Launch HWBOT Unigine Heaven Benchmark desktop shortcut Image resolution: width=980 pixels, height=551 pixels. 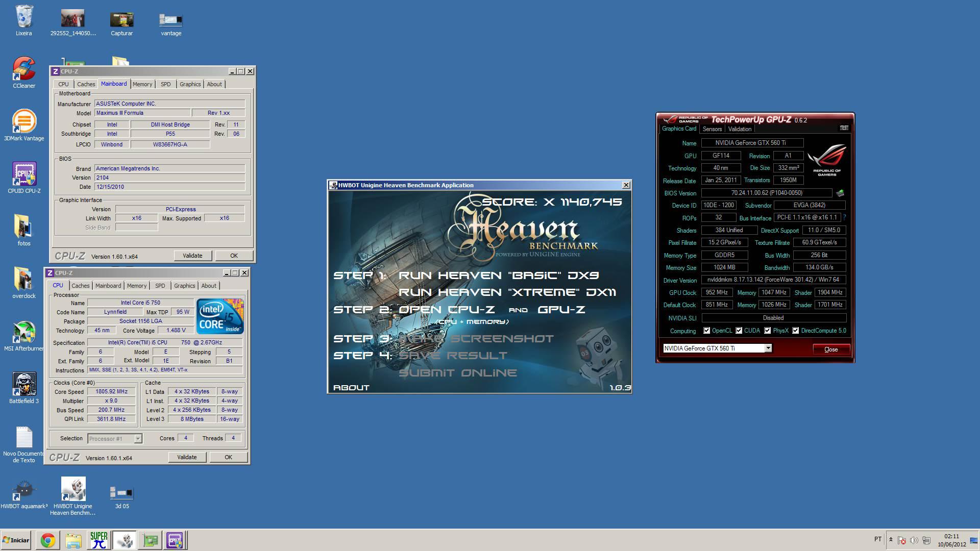pyautogui.click(x=73, y=496)
